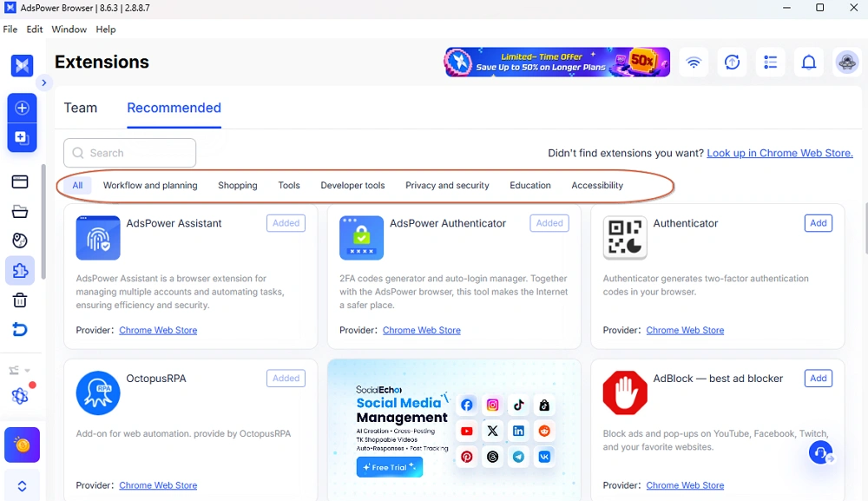Open batch profile creation icon
868x501 pixels.
(x=23, y=137)
